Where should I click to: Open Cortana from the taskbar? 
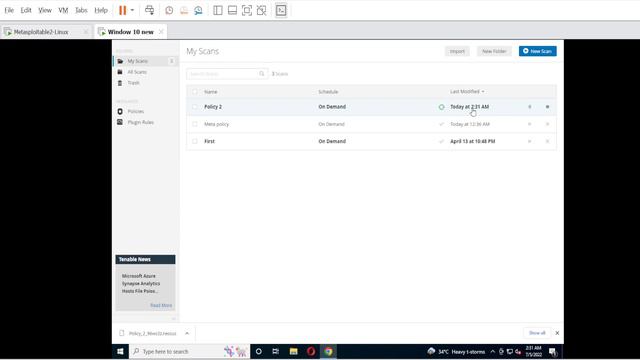(x=258, y=351)
